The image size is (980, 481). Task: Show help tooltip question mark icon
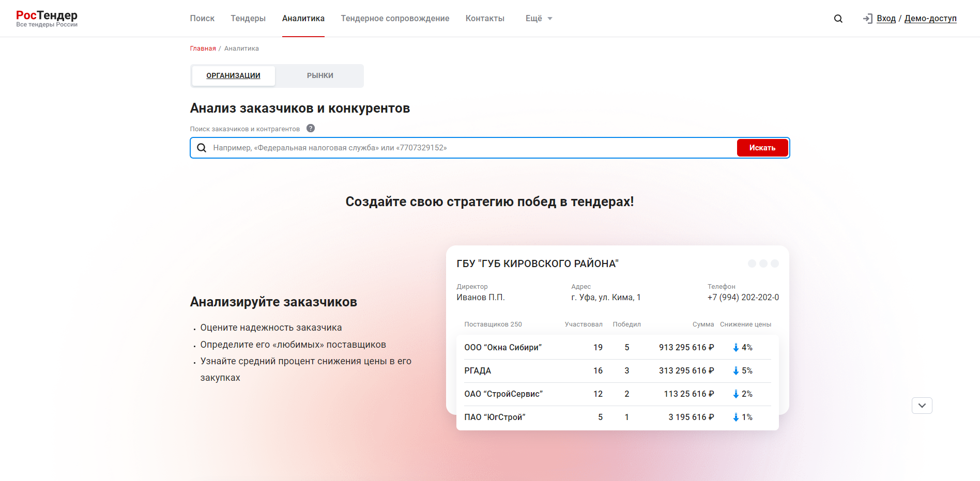tap(311, 128)
